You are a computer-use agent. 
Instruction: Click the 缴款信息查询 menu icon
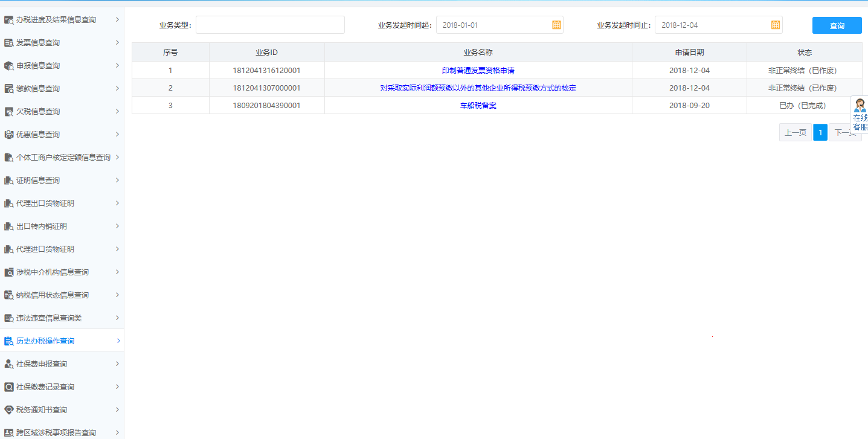tap(8, 88)
